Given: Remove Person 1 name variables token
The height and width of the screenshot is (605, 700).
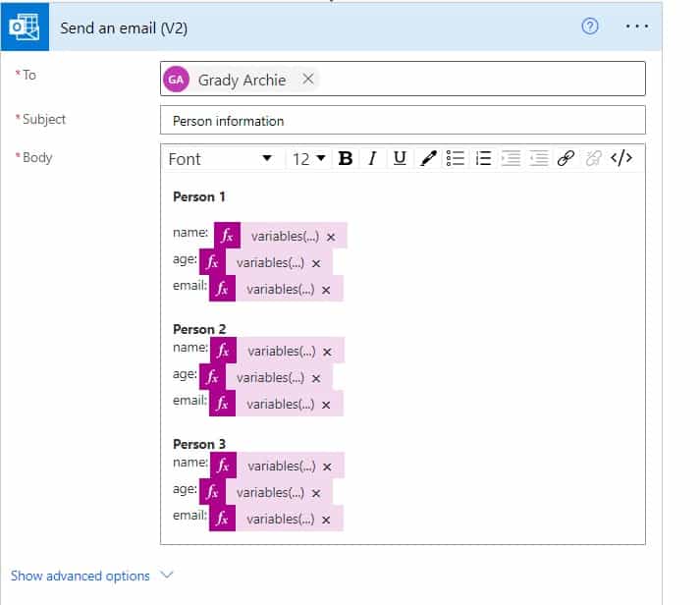Looking at the screenshot, I should coord(331,237).
